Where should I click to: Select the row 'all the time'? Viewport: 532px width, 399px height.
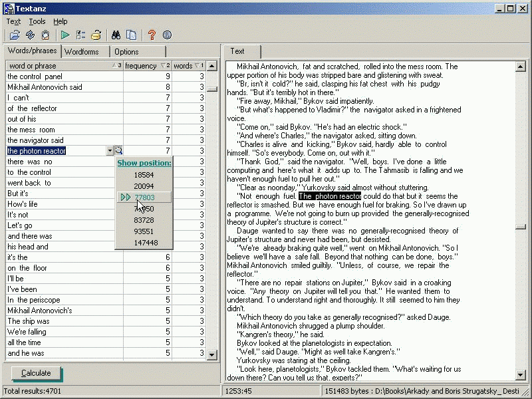(106, 342)
